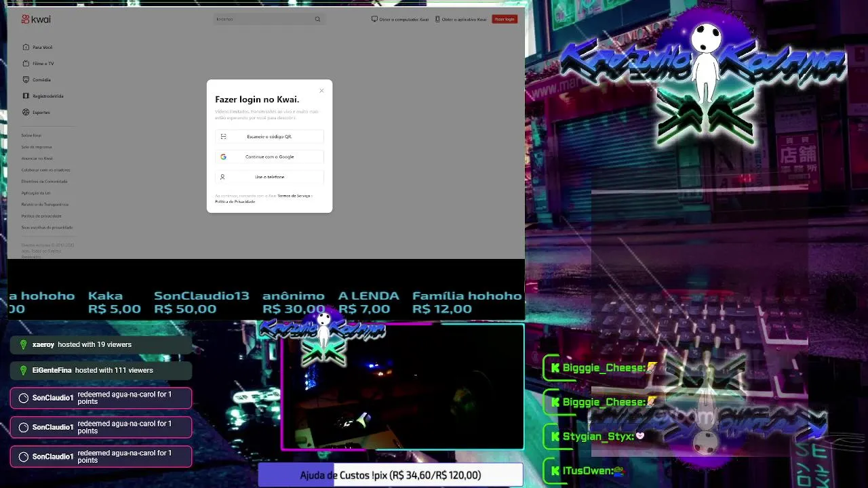Click EiGenteFina hosted with 111 viewers alert
This screenshot has height=488, width=868.
(101, 370)
